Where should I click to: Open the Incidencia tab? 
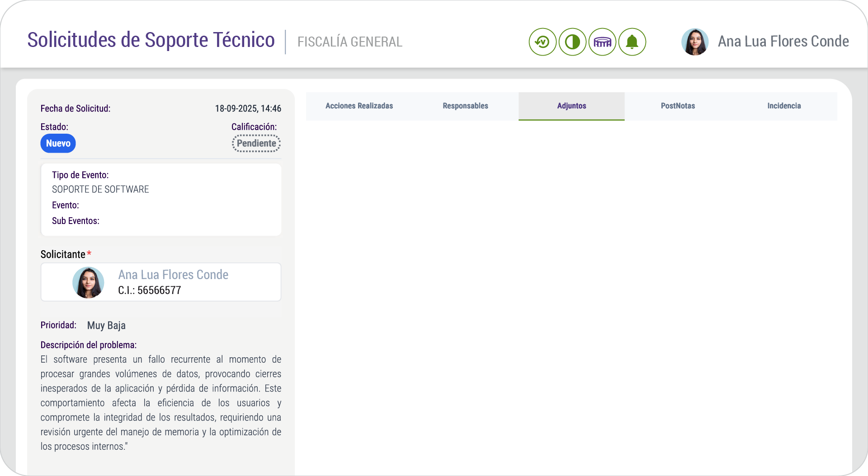(x=784, y=106)
